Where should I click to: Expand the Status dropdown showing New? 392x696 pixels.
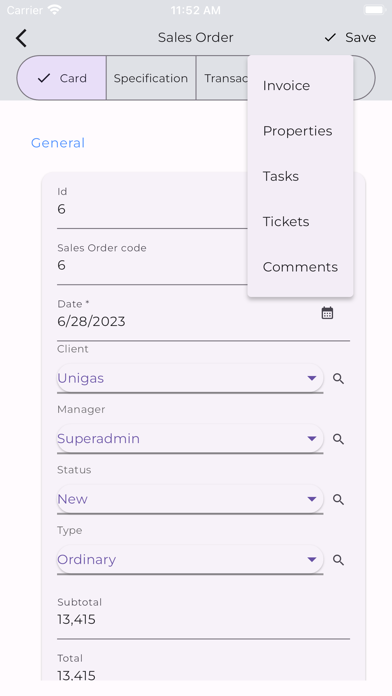coord(190,499)
